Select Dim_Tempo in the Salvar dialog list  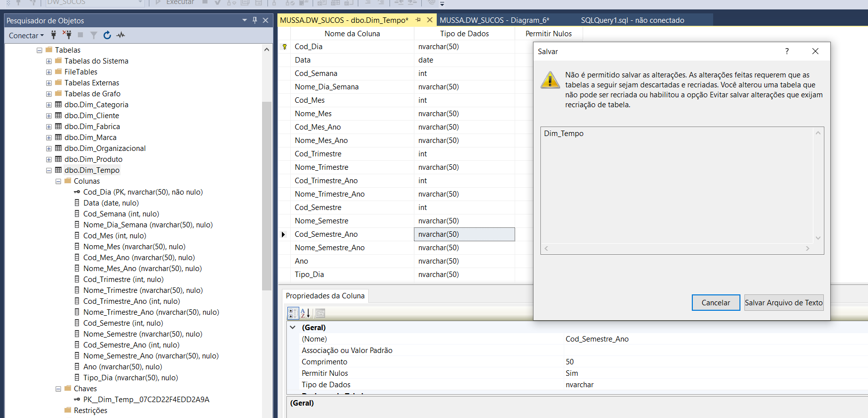[564, 133]
